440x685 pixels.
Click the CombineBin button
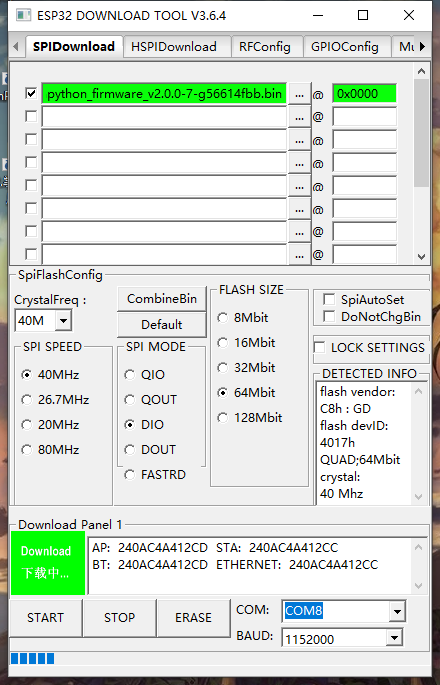click(162, 299)
